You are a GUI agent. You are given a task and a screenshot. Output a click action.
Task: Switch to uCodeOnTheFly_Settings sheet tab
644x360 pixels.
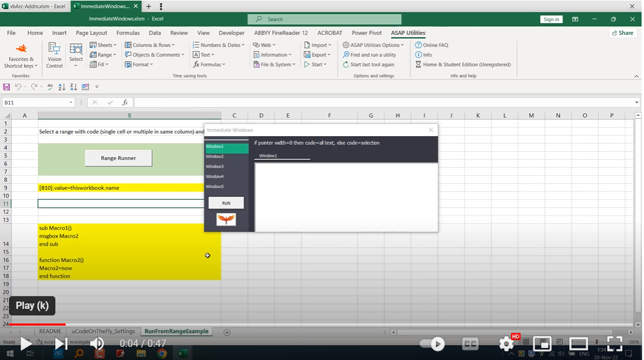point(103,331)
